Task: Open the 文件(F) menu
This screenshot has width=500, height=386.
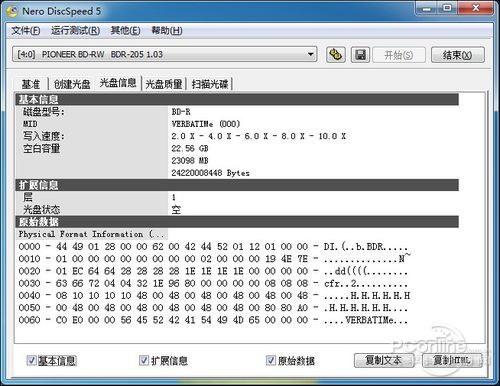Action: (26, 31)
